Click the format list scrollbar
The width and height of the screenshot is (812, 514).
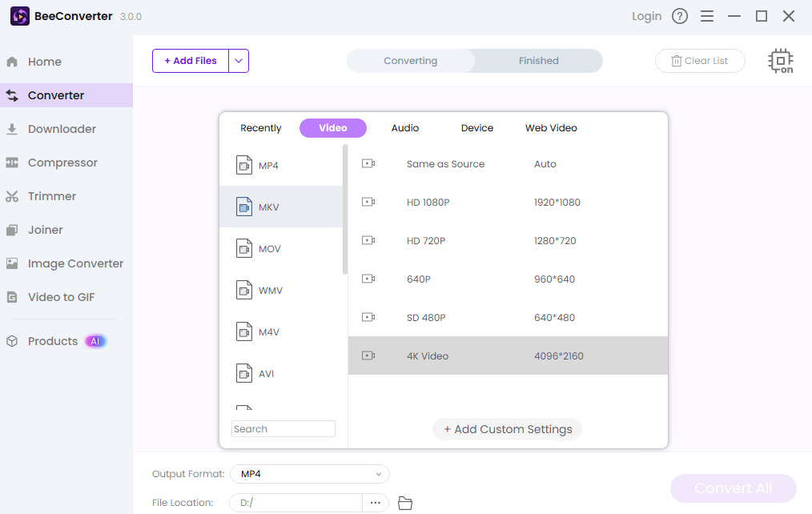pos(345,210)
